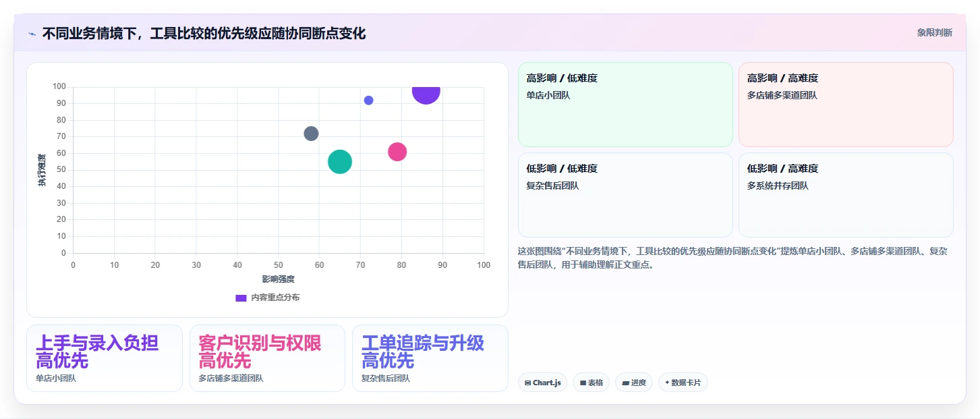Image resolution: width=980 pixels, height=419 pixels.
Task: Click the 上手与录入负担 高优先 card
Action: [105, 358]
